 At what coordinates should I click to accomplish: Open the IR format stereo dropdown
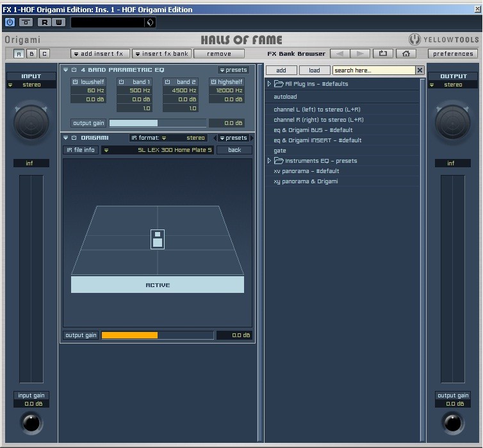[168, 138]
